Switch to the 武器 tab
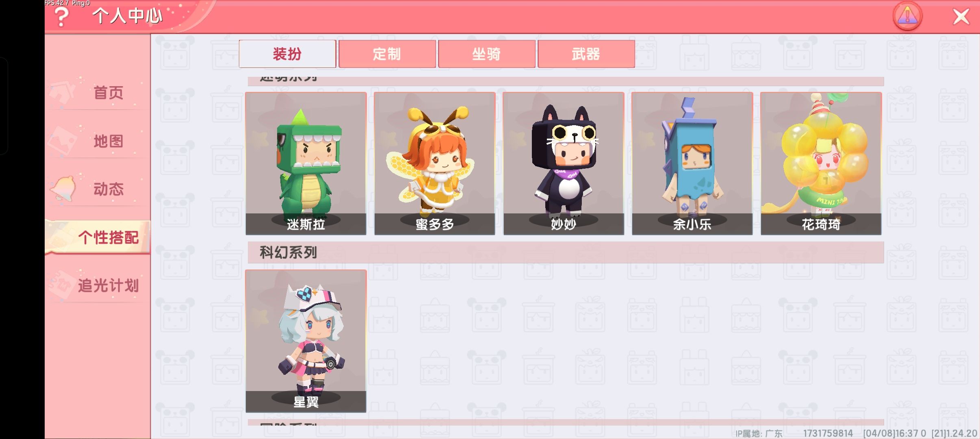980x439 pixels. 586,54
